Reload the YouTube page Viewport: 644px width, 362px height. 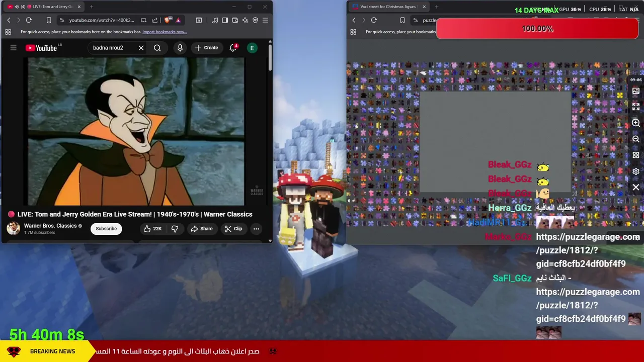click(x=29, y=20)
